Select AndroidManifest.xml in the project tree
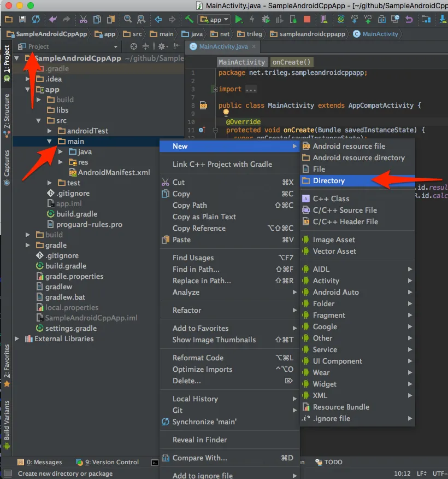The height and width of the screenshot is (479, 448). (x=113, y=172)
